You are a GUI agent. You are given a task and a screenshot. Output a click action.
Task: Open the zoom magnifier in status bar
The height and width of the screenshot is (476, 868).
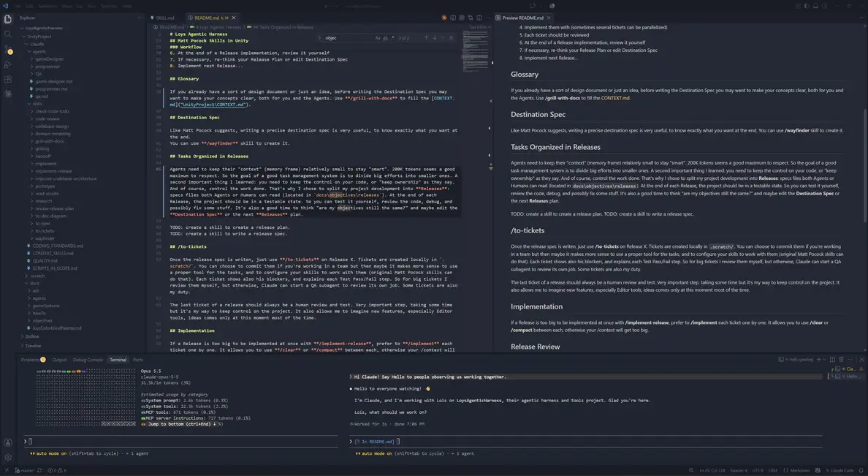click(x=691, y=470)
